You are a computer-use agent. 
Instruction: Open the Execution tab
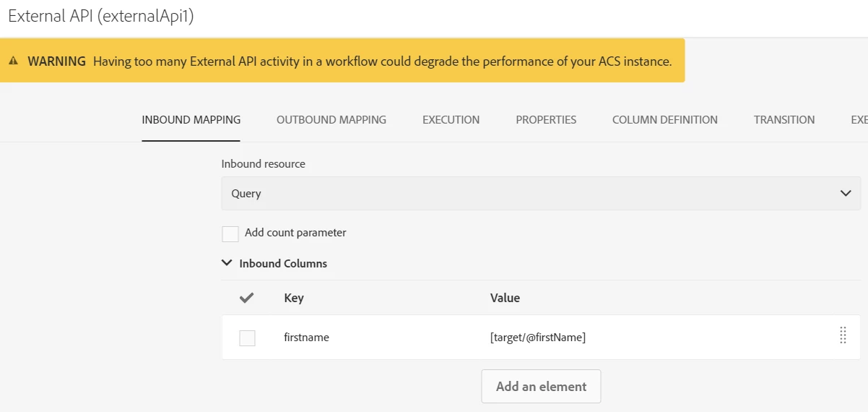[x=451, y=120]
